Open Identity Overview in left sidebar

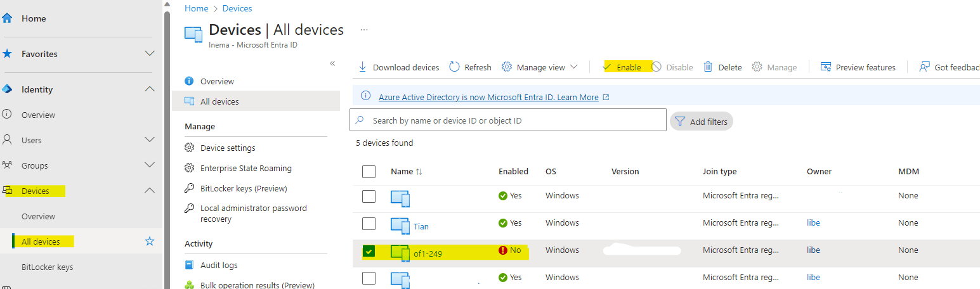(38, 115)
